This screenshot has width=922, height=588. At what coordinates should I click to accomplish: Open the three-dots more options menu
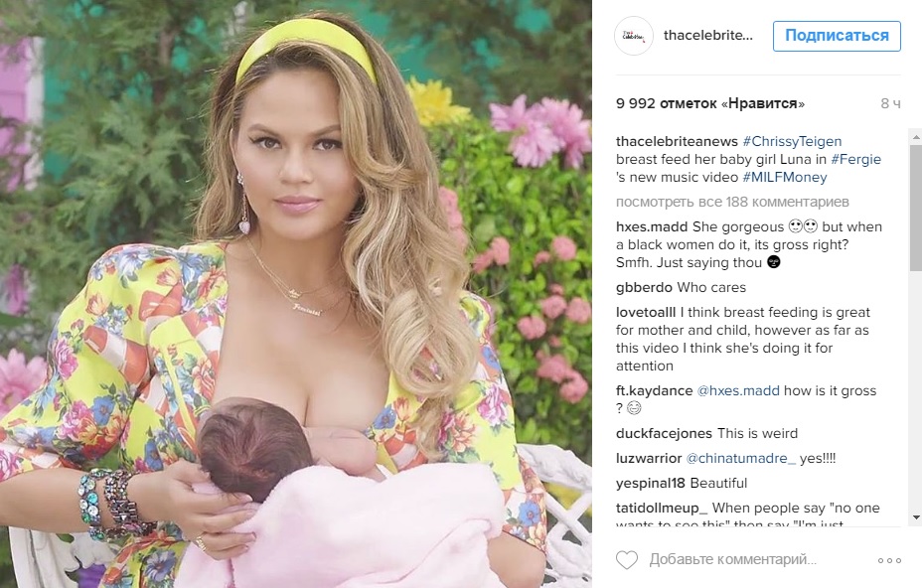click(889, 560)
